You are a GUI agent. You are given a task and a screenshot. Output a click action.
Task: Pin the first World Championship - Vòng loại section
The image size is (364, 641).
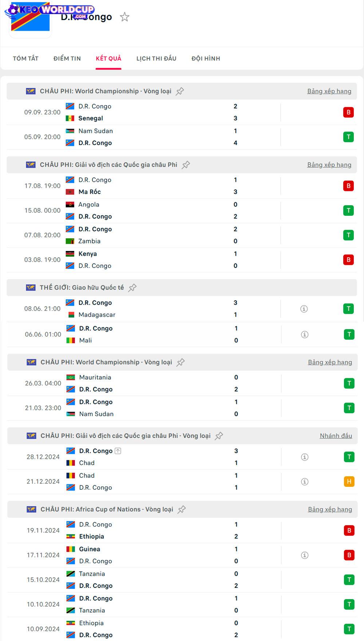tap(180, 91)
